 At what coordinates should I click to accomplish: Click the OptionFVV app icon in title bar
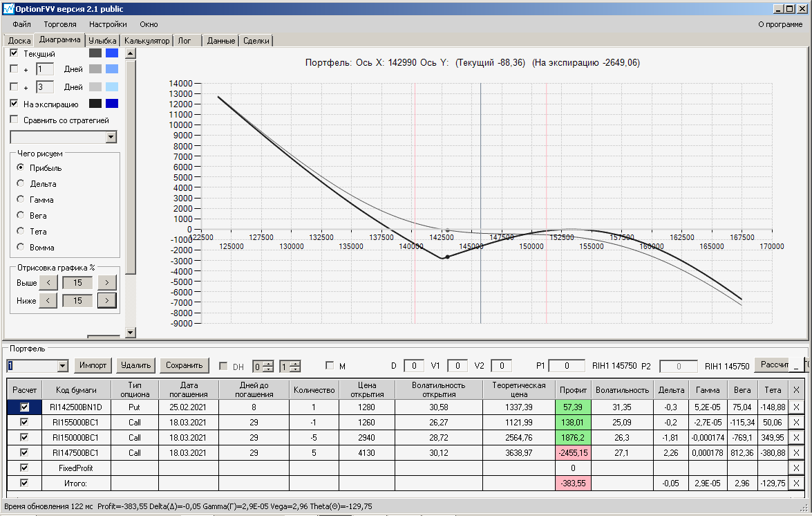tap(8, 9)
